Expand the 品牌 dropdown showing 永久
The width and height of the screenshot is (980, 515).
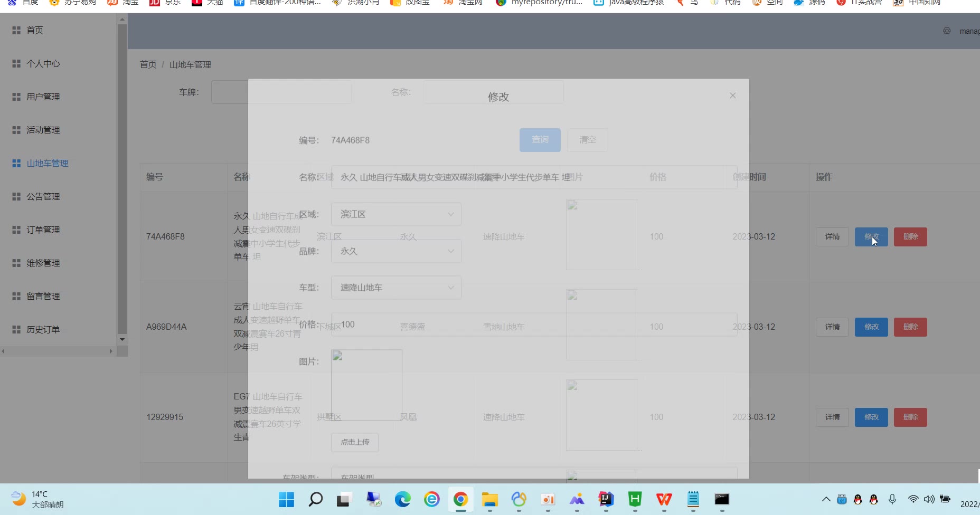[x=396, y=251]
